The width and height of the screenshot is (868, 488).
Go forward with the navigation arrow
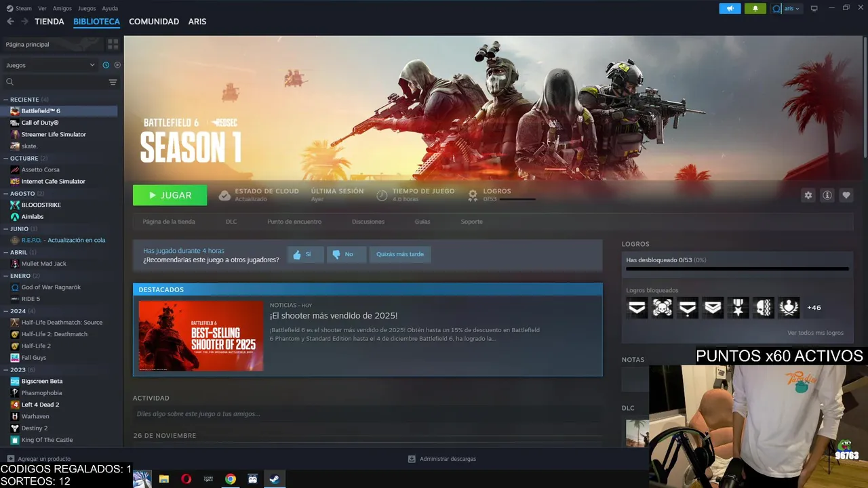[x=24, y=22]
